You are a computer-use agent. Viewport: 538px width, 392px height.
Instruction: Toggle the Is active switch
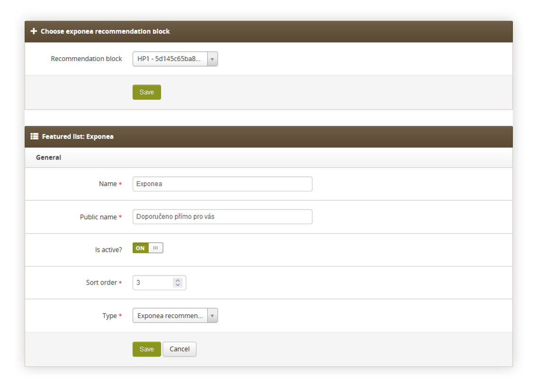point(148,248)
